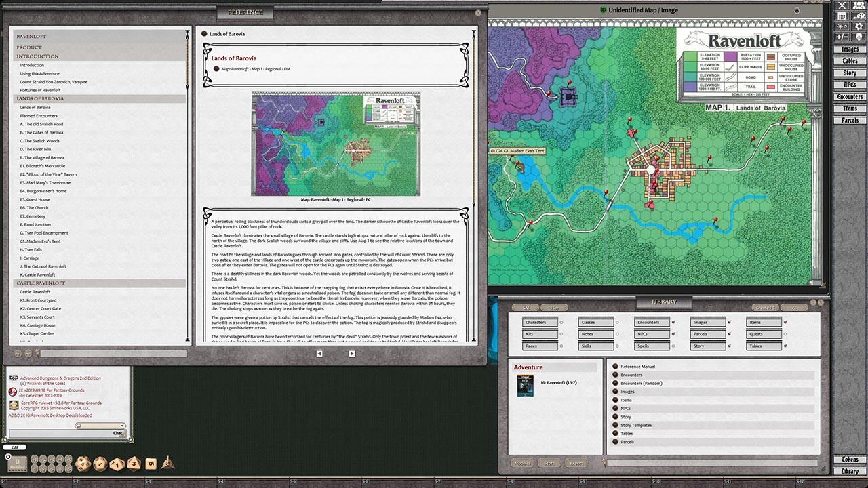Image resolution: width=868 pixels, height=488 pixels.
Task: Switch to the Play tab in the Library window
Action: click(555, 307)
